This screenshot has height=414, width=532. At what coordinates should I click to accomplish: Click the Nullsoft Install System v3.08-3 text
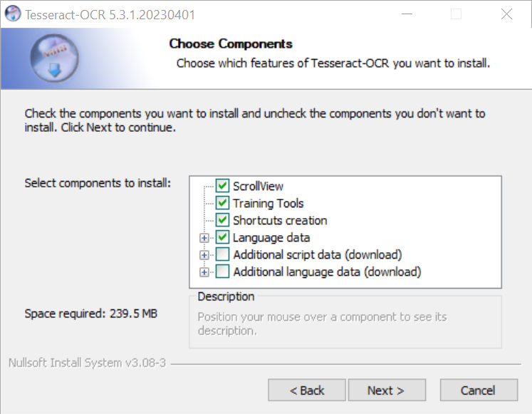[87, 363]
